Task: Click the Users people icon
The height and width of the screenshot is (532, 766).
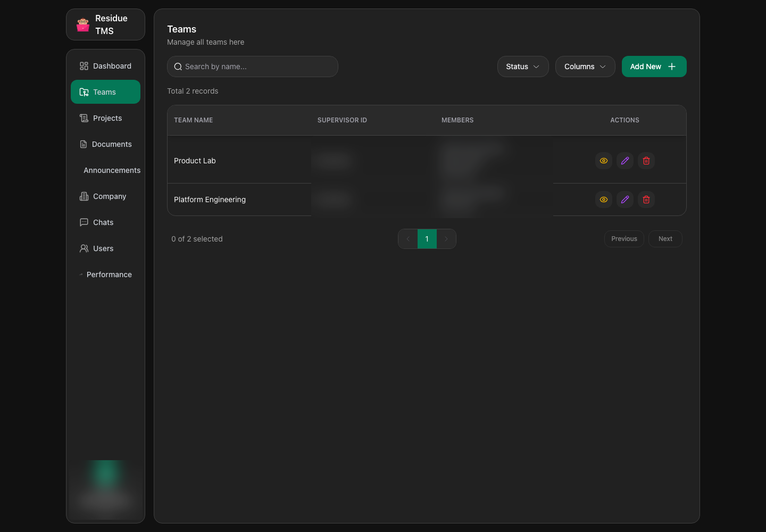Action: pos(84,248)
